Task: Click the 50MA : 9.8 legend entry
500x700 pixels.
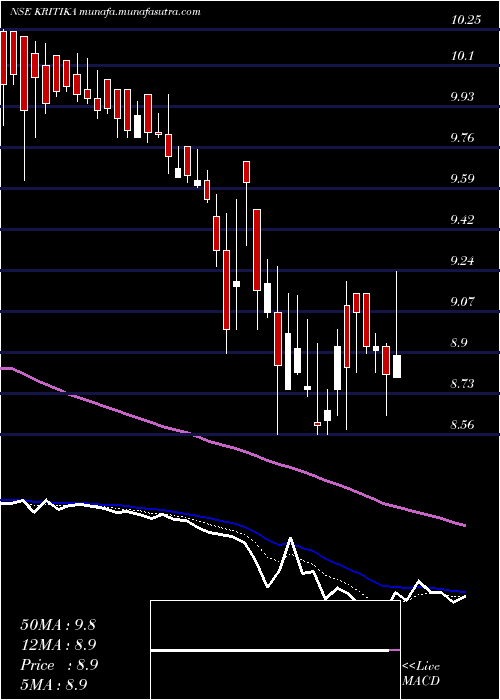Action: pyautogui.click(x=58, y=625)
